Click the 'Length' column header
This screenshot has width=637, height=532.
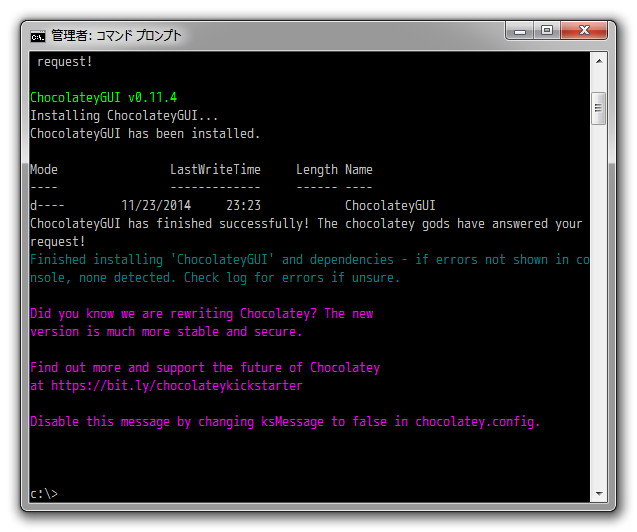(x=316, y=170)
